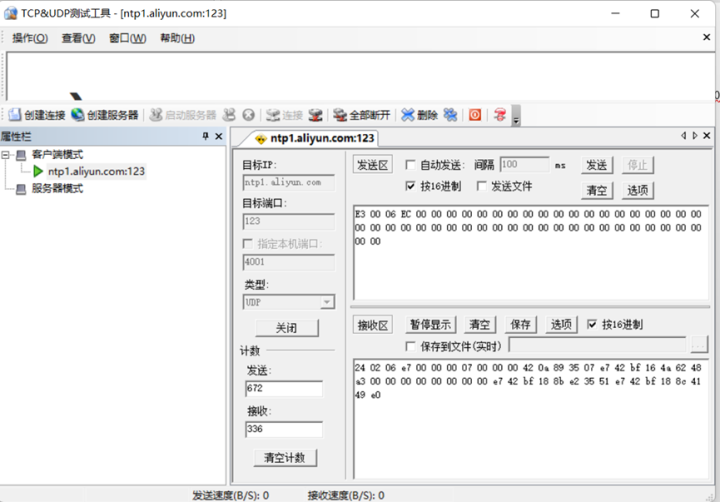Click the grey round X toolbar icon

click(248, 115)
